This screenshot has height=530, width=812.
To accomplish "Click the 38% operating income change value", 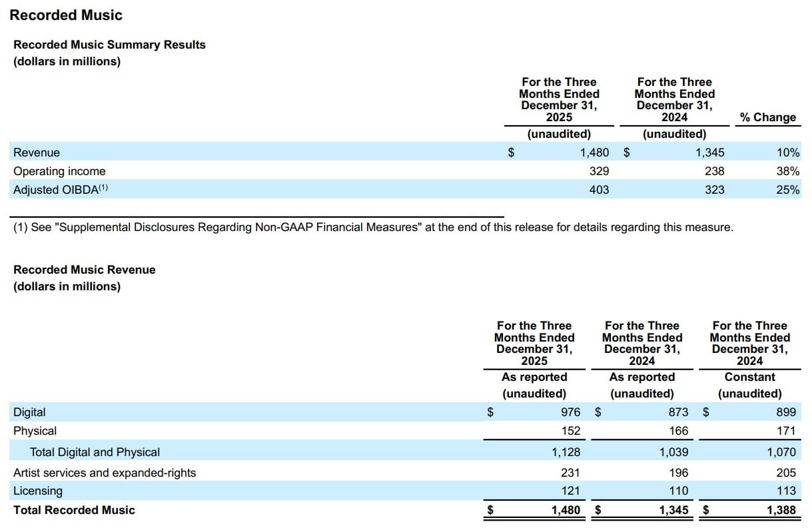I will [787, 171].
